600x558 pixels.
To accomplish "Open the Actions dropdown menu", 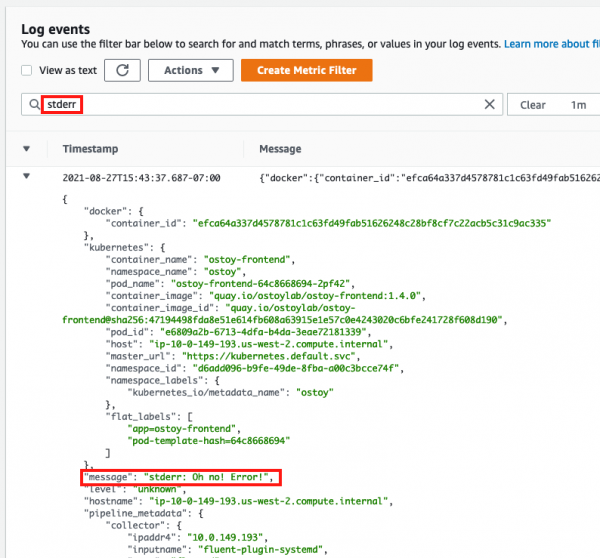I will pyautogui.click(x=190, y=71).
